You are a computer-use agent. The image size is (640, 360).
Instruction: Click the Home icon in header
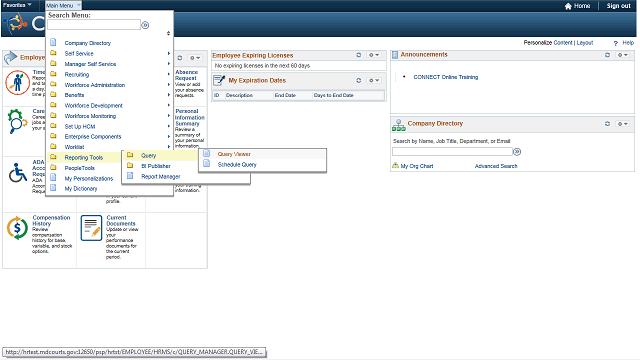(568, 6)
